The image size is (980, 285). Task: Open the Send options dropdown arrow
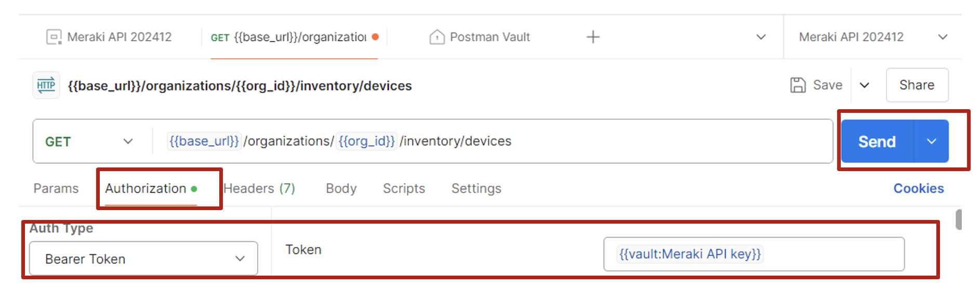(932, 141)
